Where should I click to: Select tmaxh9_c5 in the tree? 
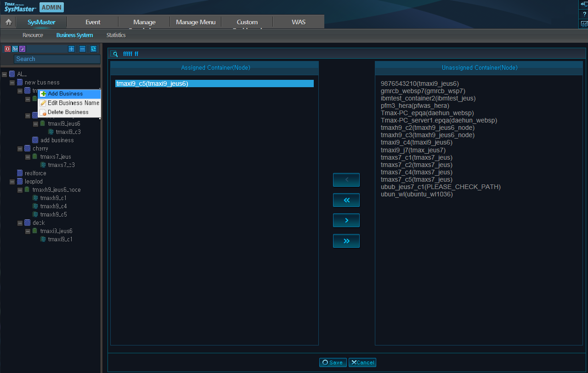[53, 214]
